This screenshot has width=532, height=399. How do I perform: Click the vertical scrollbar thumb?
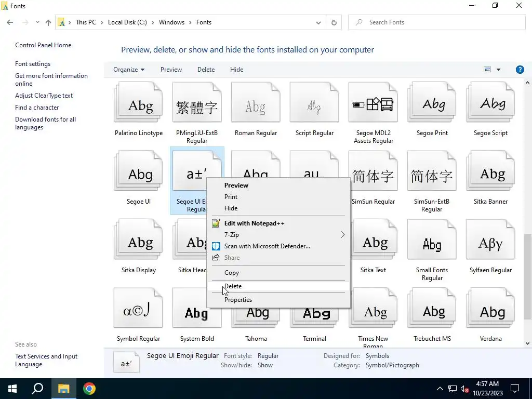(527, 276)
